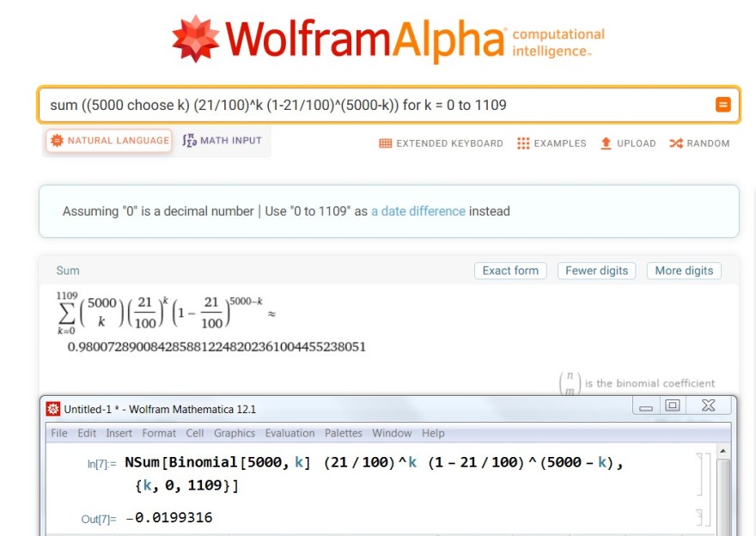The height and width of the screenshot is (536, 756).
Task: Click the More digits button
Action: [x=684, y=271]
